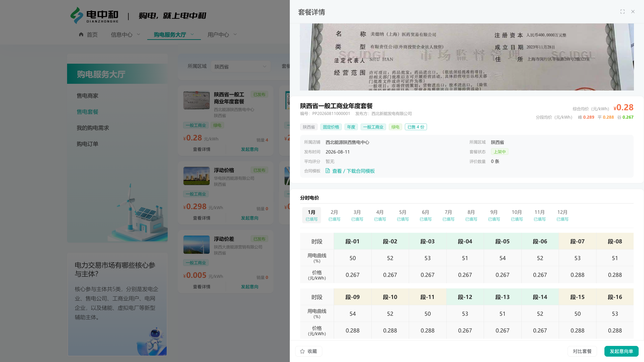Click 查看详情 on 浮动价格 card
644x362 pixels.
(x=202, y=218)
